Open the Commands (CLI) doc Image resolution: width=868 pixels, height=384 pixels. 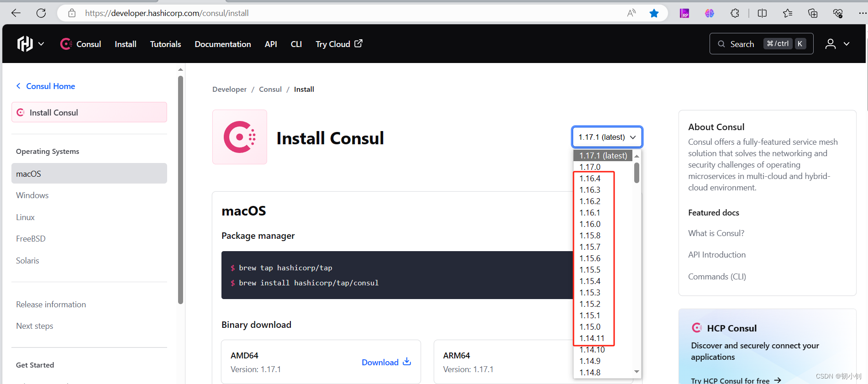717,277
